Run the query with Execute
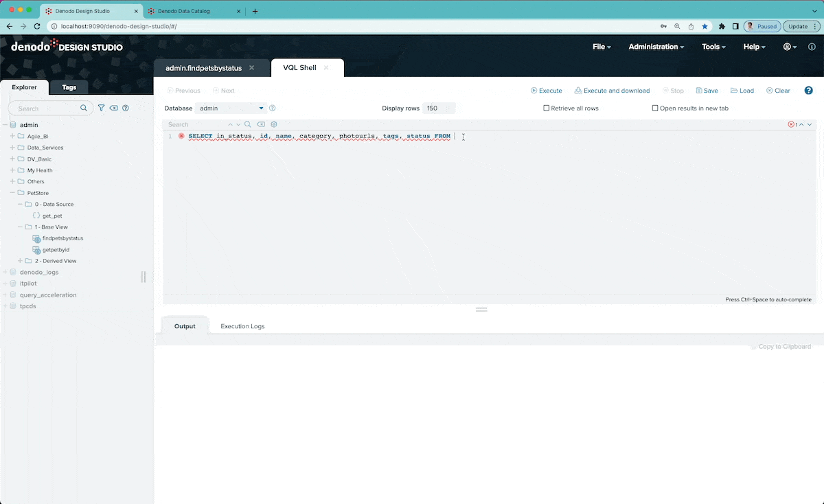This screenshot has height=504, width=824. (x=547, y=91)
